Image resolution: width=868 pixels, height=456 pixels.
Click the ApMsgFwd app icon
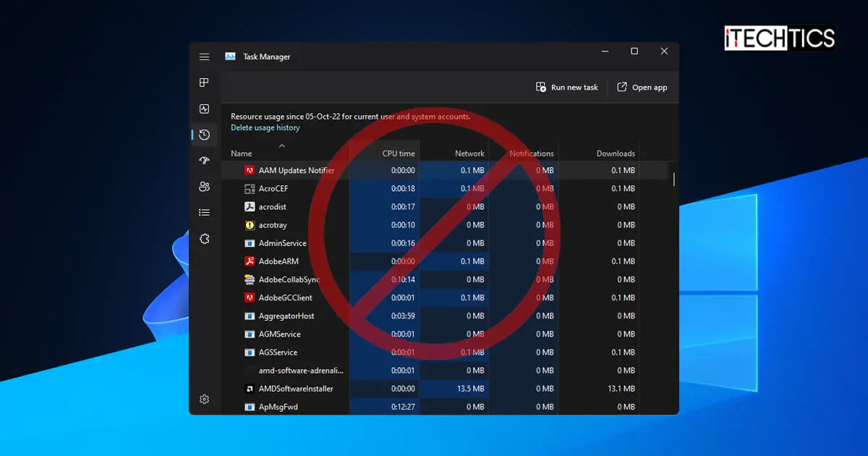click(249, 407)
